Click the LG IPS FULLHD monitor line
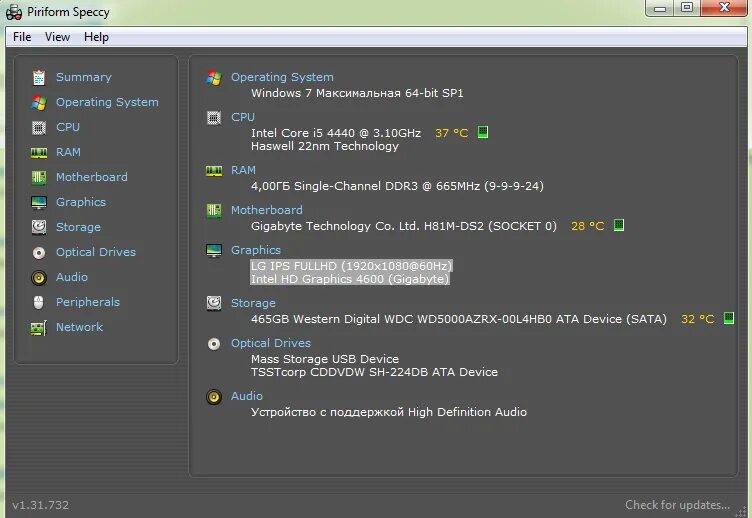 (x=352, y=266)
